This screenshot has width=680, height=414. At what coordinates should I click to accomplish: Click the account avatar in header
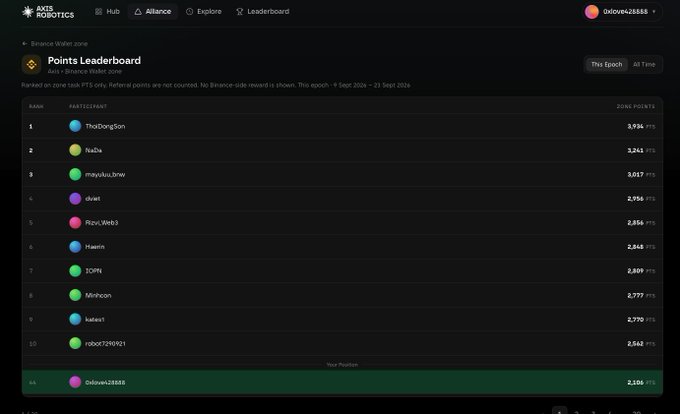tap(592, 12)
